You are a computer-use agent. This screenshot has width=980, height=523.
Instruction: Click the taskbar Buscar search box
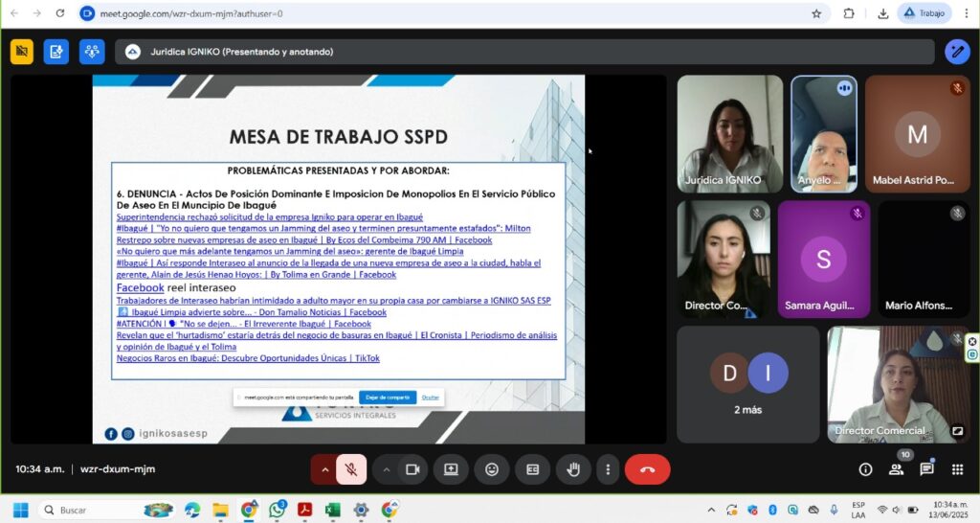[x=106, y=511]
